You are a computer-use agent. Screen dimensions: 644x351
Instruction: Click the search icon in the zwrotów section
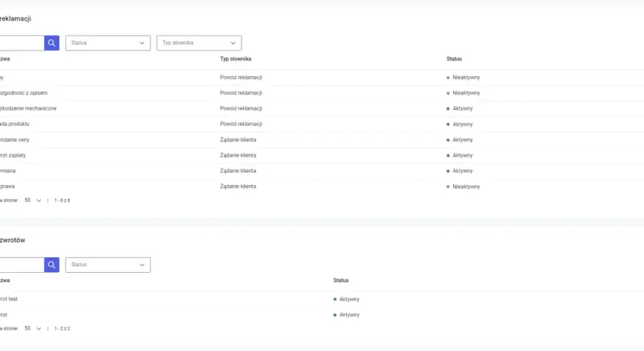[x=52, y=265]
